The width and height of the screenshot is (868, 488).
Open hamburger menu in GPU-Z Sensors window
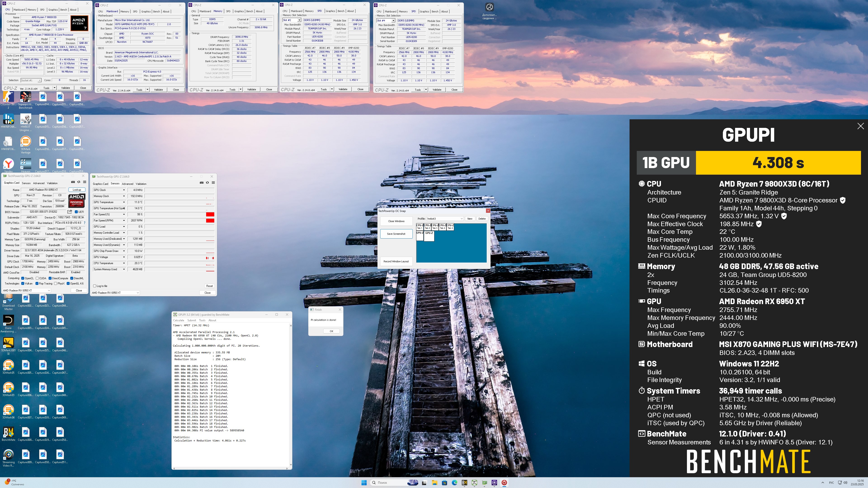point(213,183)
